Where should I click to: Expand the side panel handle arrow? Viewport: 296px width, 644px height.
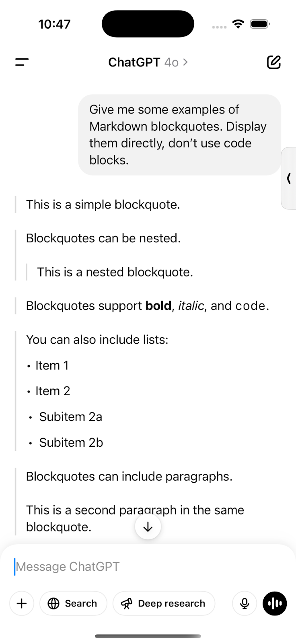tap(288, 178)
